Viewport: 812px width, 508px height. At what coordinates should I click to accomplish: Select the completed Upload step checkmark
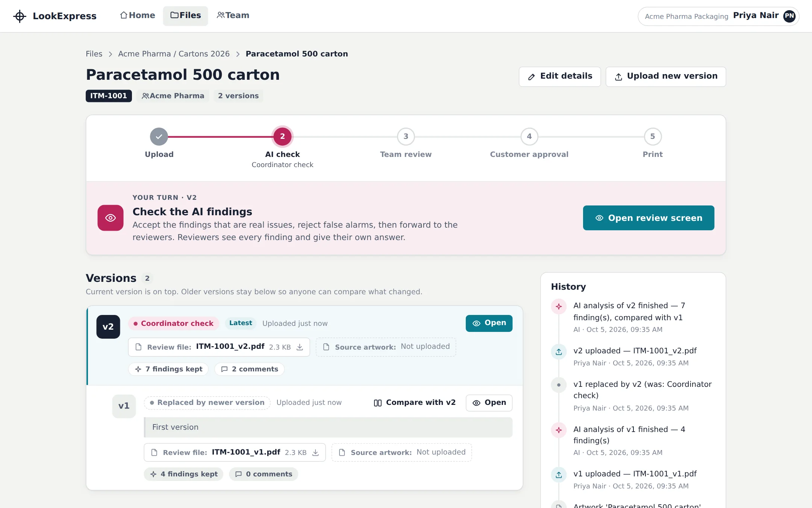tap(159, 137)
